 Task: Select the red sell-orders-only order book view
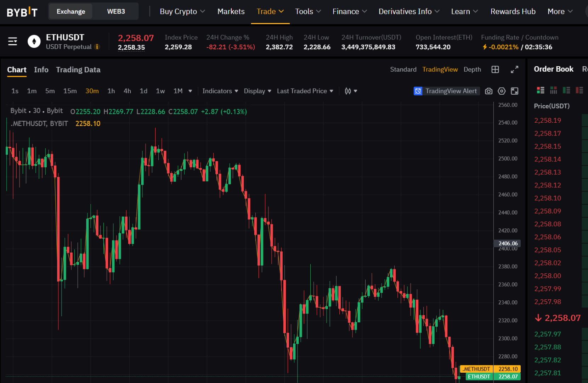pyautogui.click(x=579, y=90)
